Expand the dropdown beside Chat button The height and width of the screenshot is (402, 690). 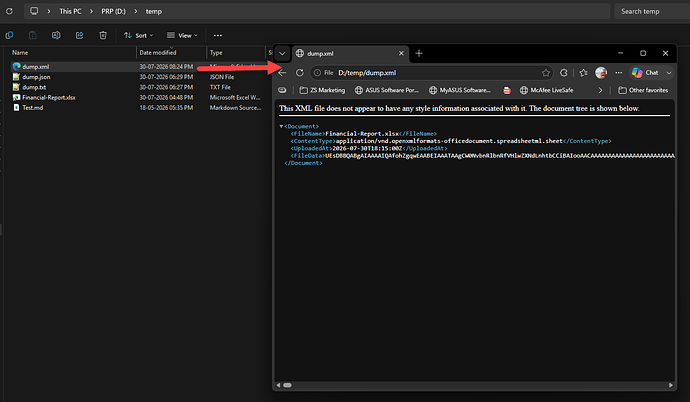(669, 73)
